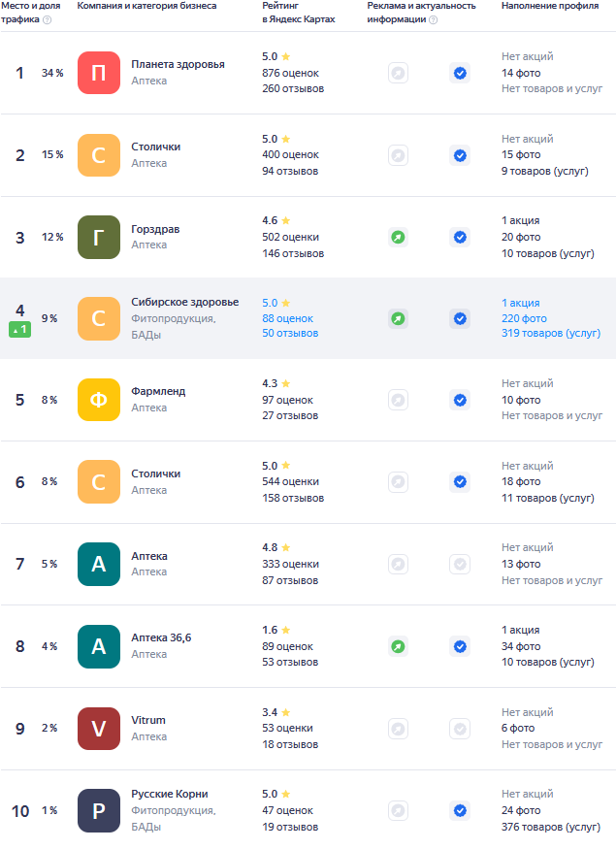Open the 50 отзывов link
The height and width of the screenshot is (849, 616).
click(290, 334)
